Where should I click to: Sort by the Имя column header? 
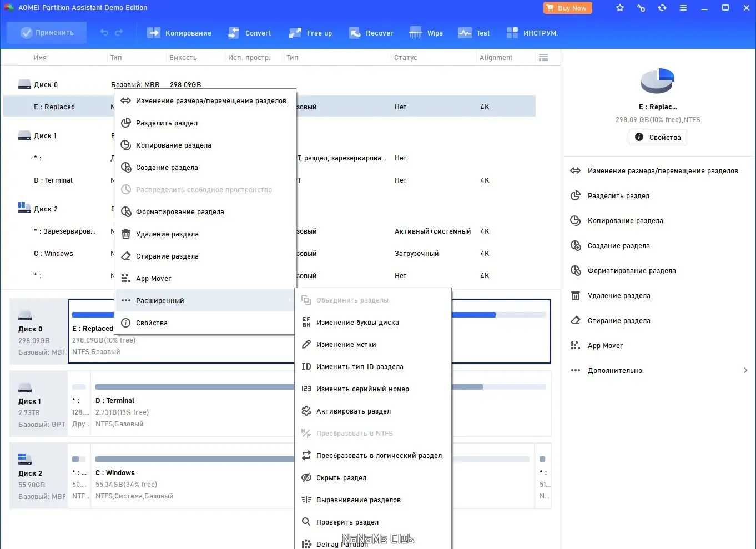pyautogui.click(x=40, y=57)
